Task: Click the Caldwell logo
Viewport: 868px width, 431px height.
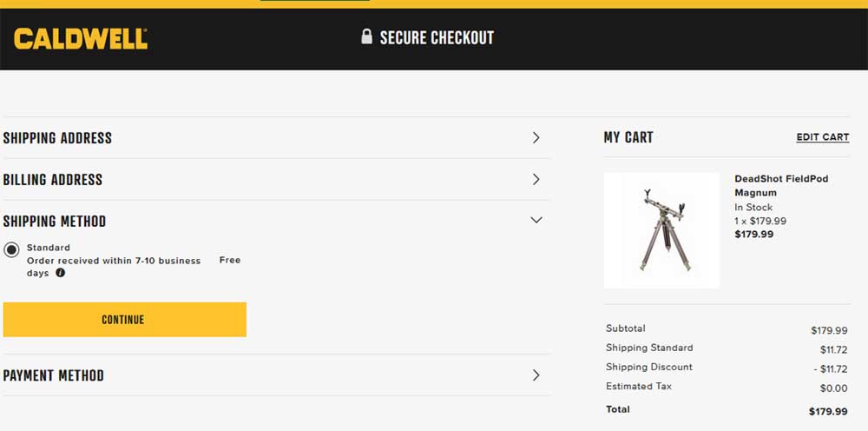Action: (x=81, y=38)
